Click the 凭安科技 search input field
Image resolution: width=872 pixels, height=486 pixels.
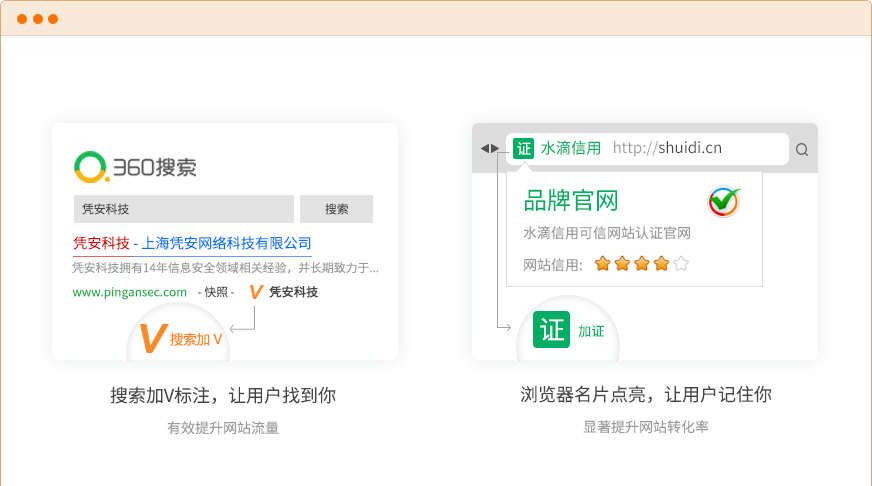(x=184, y=209)
